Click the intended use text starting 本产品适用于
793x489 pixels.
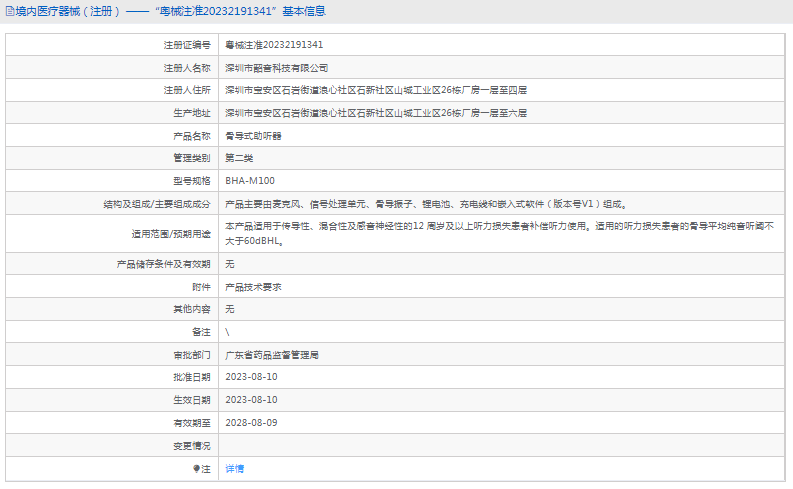coord(499,234)
